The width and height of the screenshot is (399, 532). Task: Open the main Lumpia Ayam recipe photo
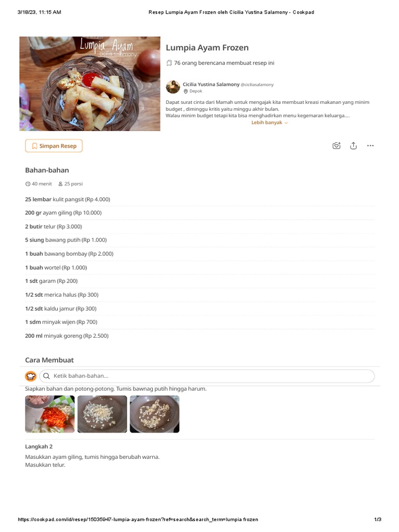point(90,84)
